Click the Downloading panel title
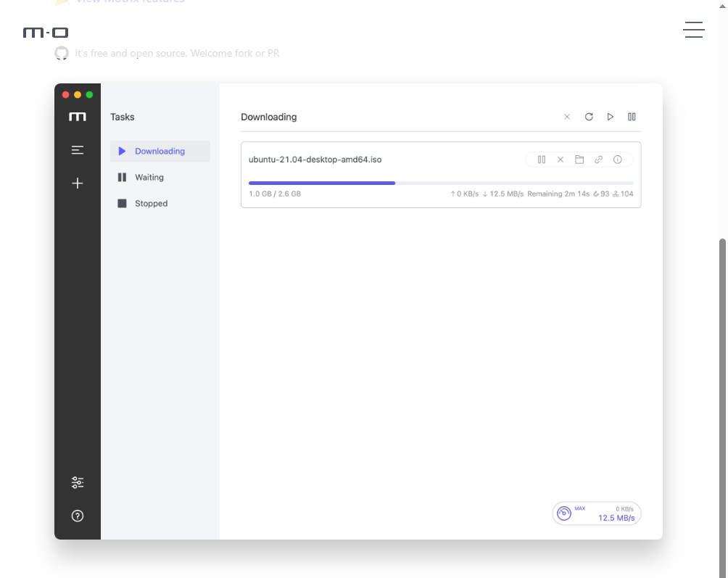The height and width of the screenshot is (578, 728). 268,117
